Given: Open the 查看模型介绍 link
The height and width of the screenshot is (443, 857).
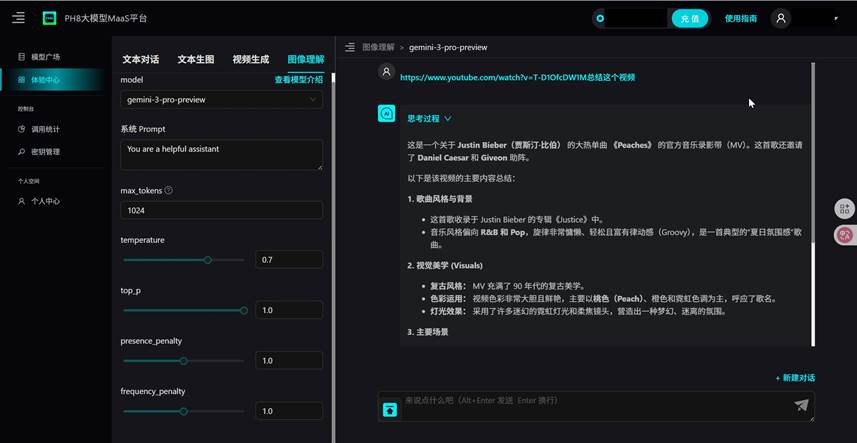Looking at the screenshot, I should point(298,80).
